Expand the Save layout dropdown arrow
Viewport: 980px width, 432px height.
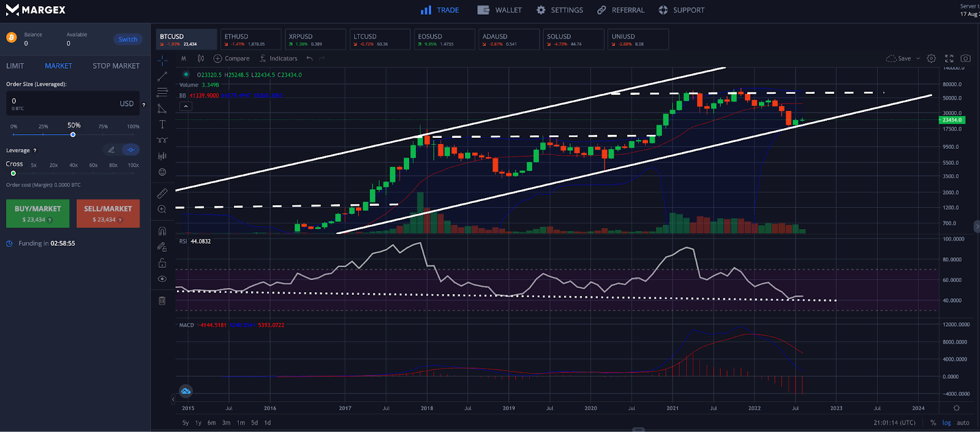pos(918,59)
